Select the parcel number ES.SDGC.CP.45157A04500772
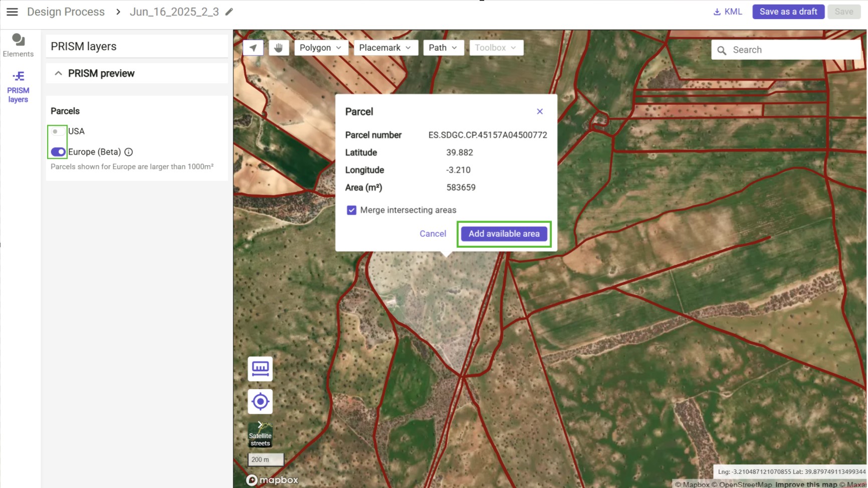This screenshot has height=488, width=868. click(x=488, y=135)
